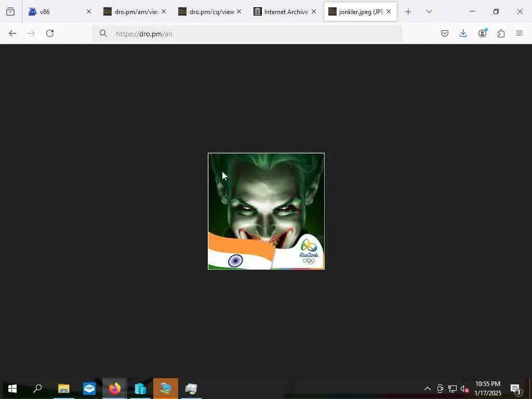Show hidden system tray icons
Viewport: 532px width, 399px height.
point(428,389)
